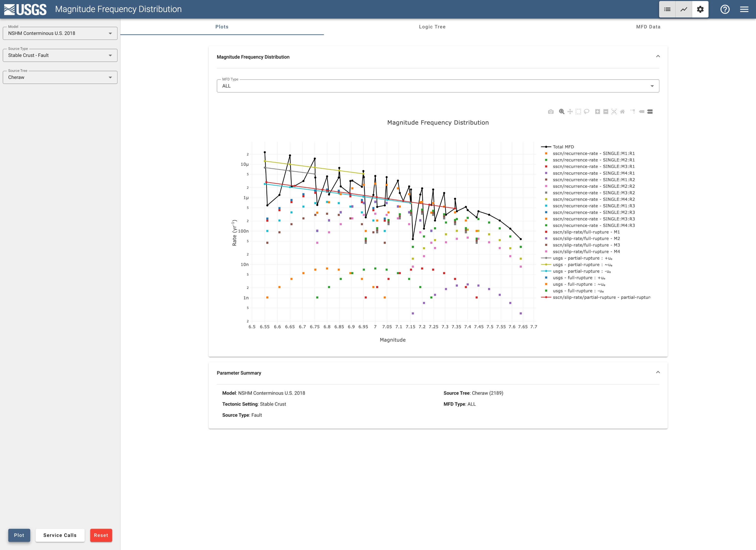Image resolution: width=756 pixels, height=550 pixels.
Task: Click MFD Type: ALL summary text
Action: [x=459, y=404]
